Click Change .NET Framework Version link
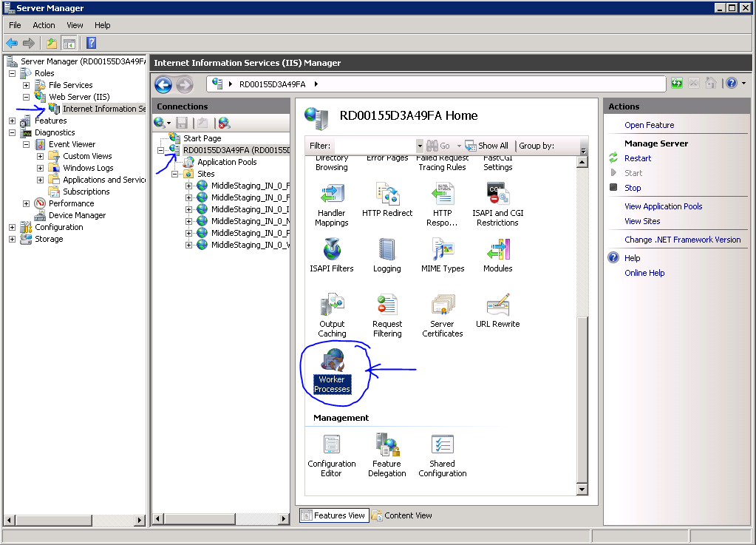 pyautogui.click(x=683, y=240)
